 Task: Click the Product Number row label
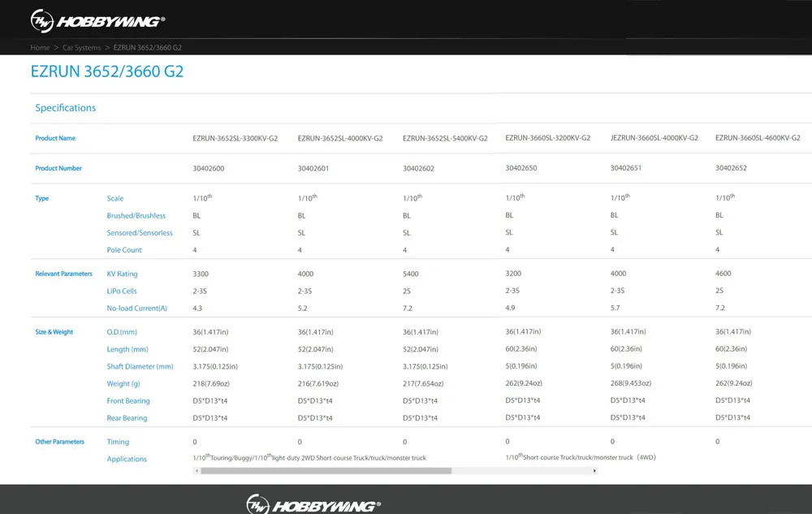tap(58, 168)
